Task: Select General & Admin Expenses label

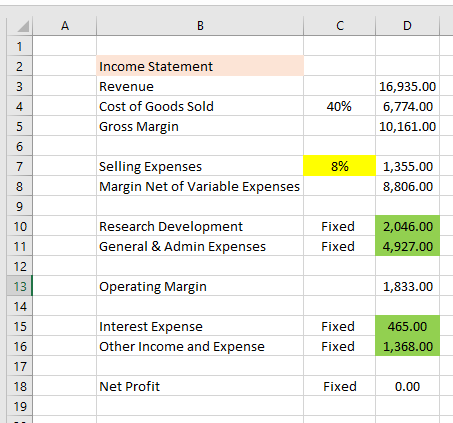Action: pos(200,246)
